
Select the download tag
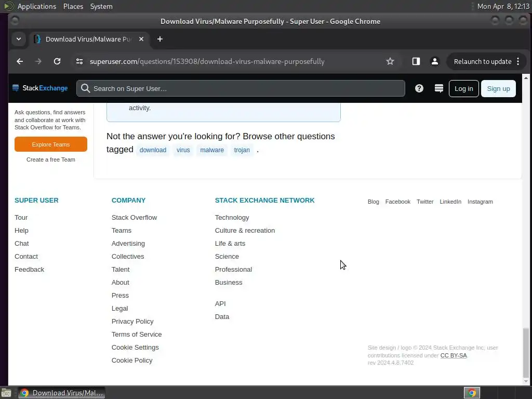tap(153, 150)
